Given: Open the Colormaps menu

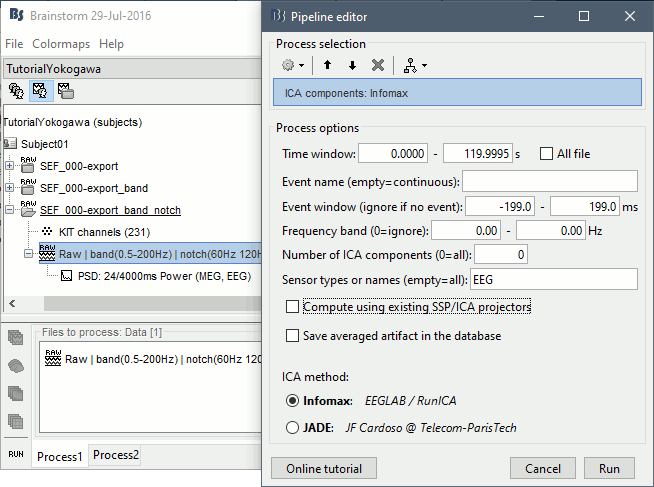Looking at the screenshot, I should click(x=61, y=44).
